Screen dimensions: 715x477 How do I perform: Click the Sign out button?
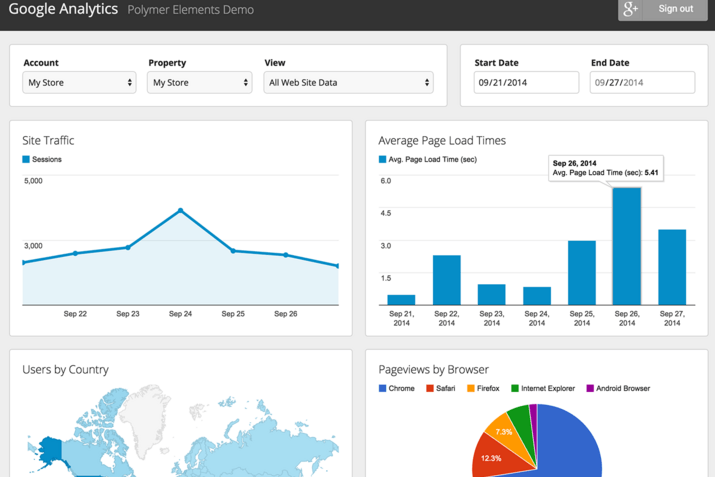[675, 9]
